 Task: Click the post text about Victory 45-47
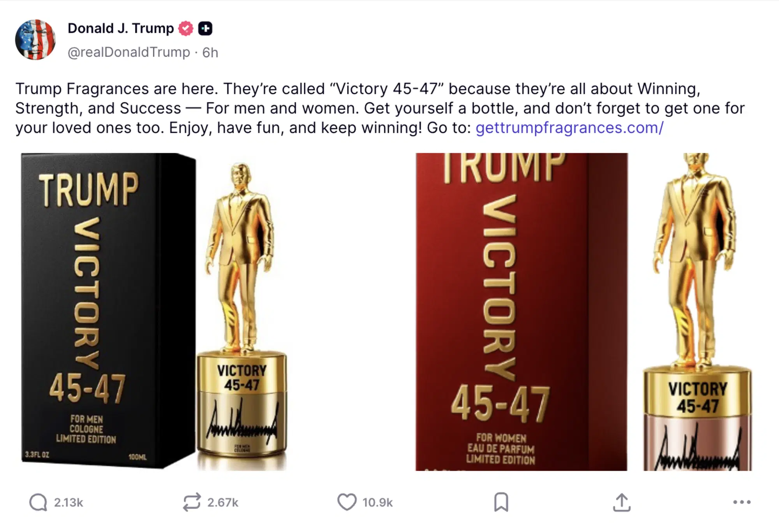[380, 108]
